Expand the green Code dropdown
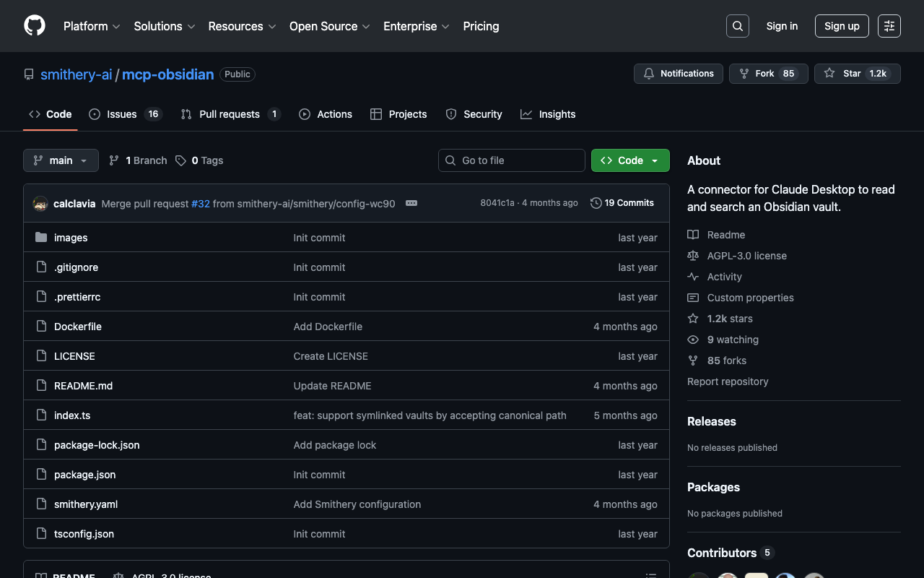This screenshot has width=924, height=578. [630, 160]
